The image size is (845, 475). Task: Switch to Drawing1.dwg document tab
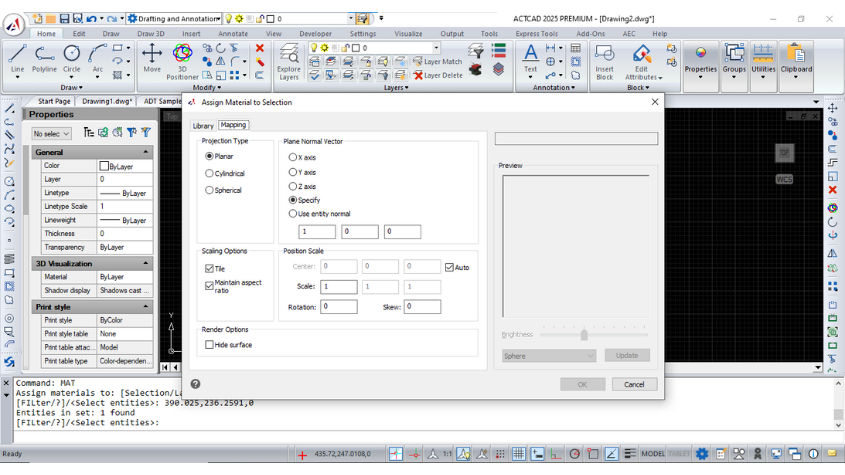(107, 101)
